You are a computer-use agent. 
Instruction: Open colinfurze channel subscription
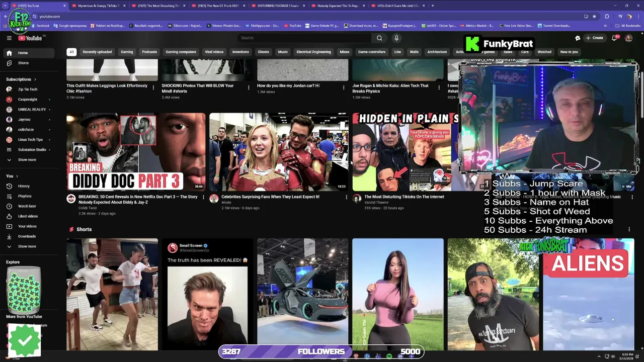26,130
